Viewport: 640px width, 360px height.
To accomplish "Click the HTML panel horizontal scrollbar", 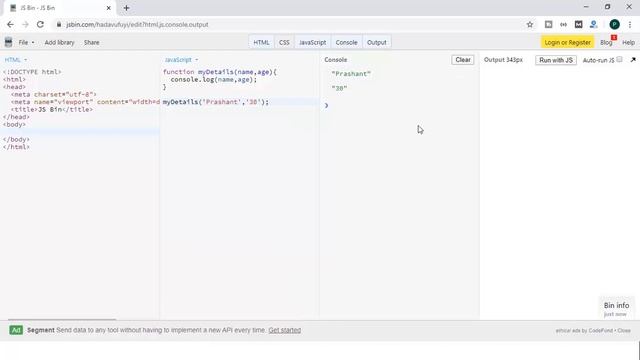I will 62,319.
